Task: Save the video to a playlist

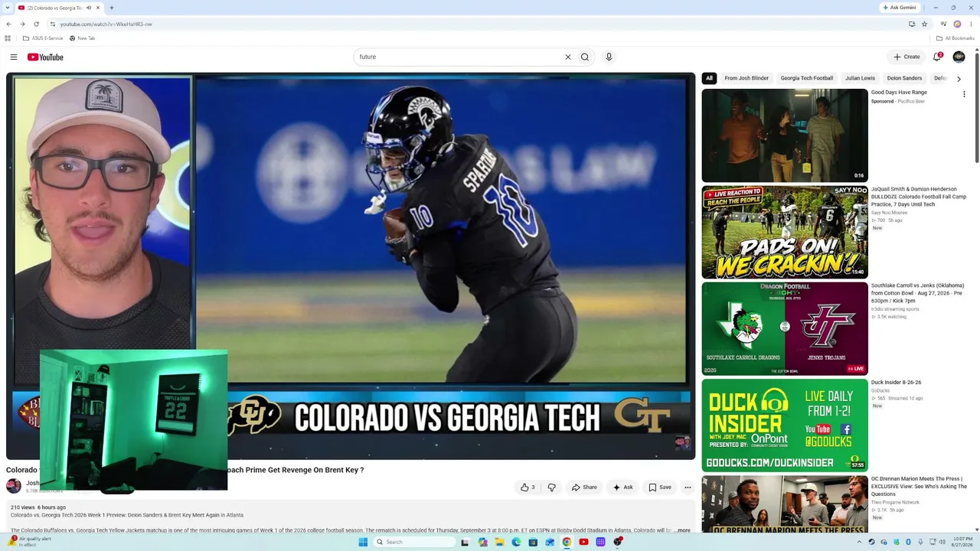Action: click(x=659, y=487)
